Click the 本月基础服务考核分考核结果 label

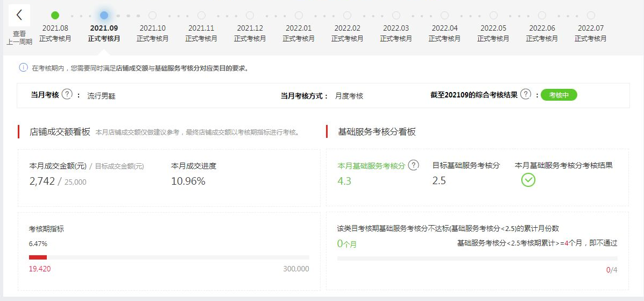pyautogui.click(x=564, y=165)
